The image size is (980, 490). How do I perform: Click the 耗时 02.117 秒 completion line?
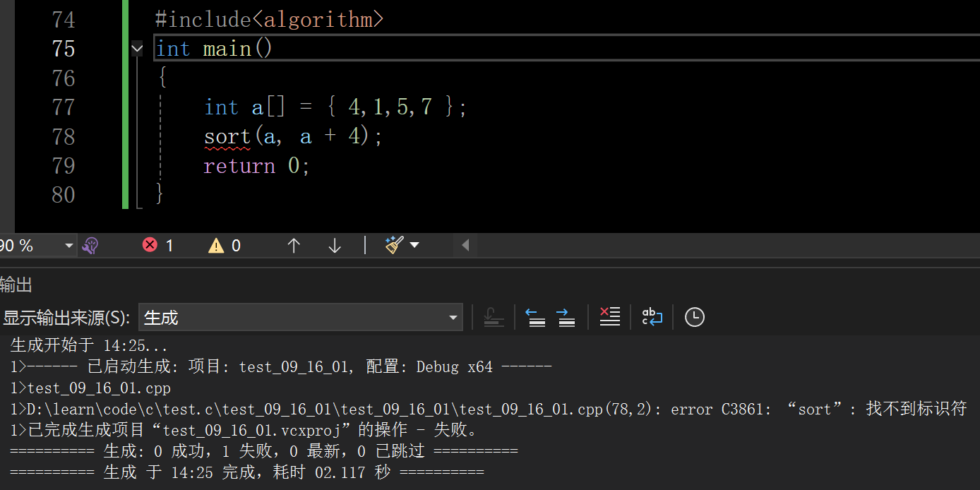point(247,472)
